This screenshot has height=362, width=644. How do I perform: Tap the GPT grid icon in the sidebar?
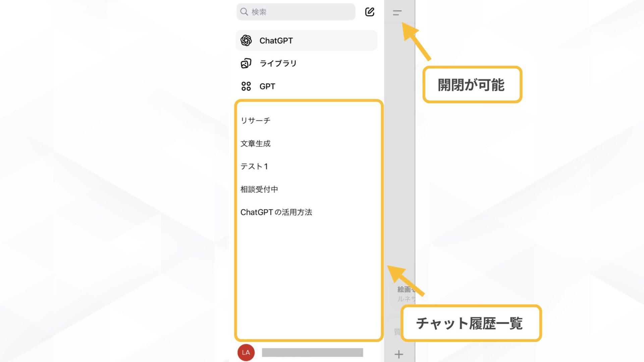coord(247,86)
